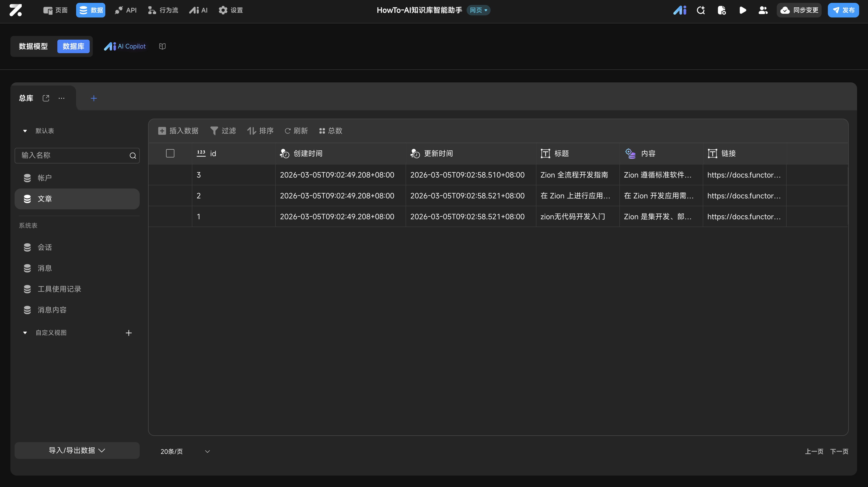Click the 插入数据 button

(178, 131)
